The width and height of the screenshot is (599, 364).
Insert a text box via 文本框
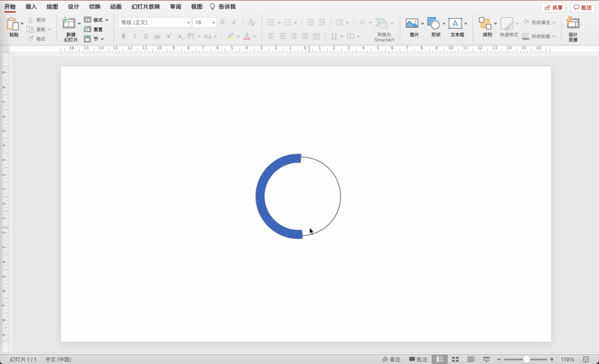(455, 23)
